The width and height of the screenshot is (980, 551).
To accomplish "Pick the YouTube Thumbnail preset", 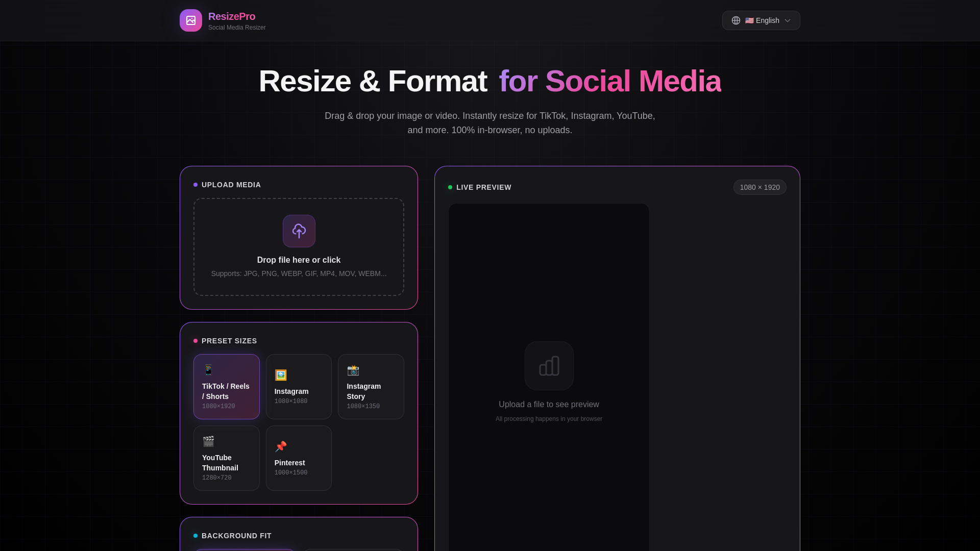I will 227,458.
